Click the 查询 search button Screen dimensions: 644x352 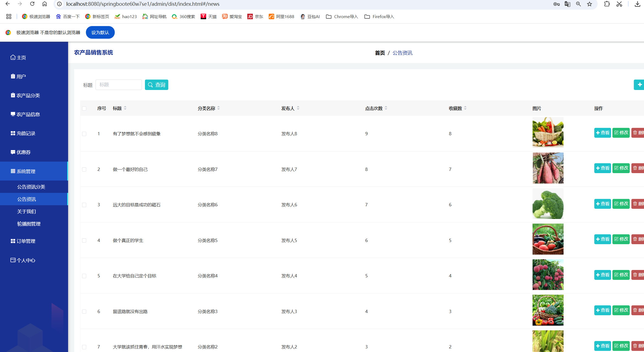click(156, 85)
